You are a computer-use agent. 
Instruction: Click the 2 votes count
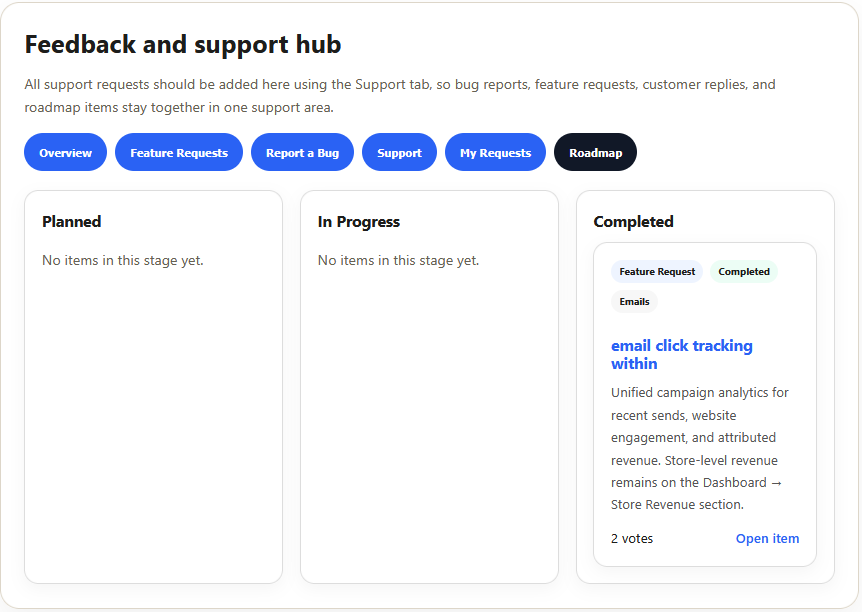[632, 539]
